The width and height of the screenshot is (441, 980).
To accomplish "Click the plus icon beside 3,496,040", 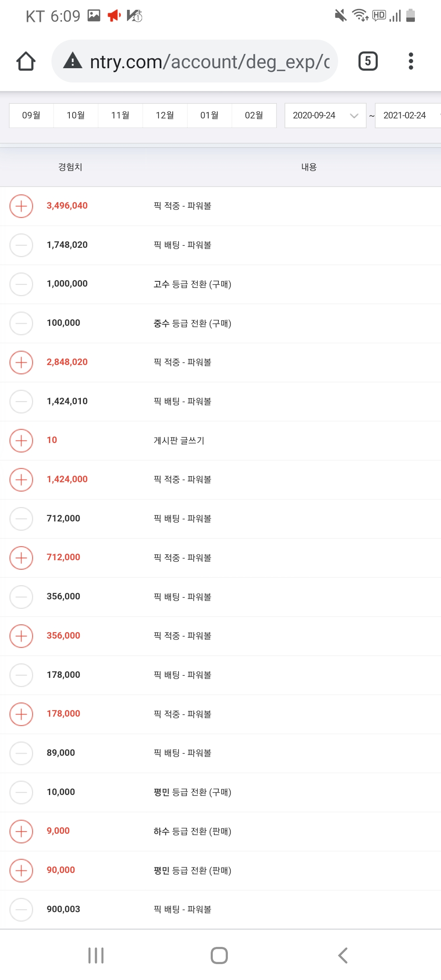I will point(21,206).
